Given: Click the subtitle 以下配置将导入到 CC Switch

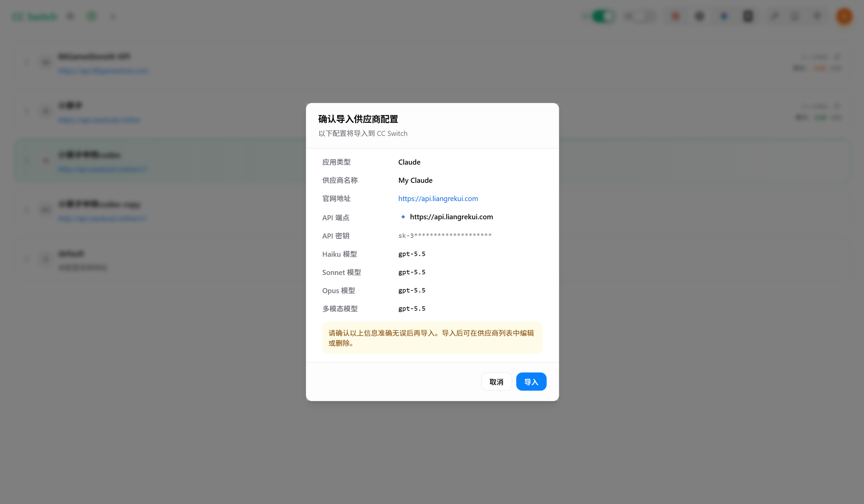Looking at the screenshot, I should pos(363,133).
